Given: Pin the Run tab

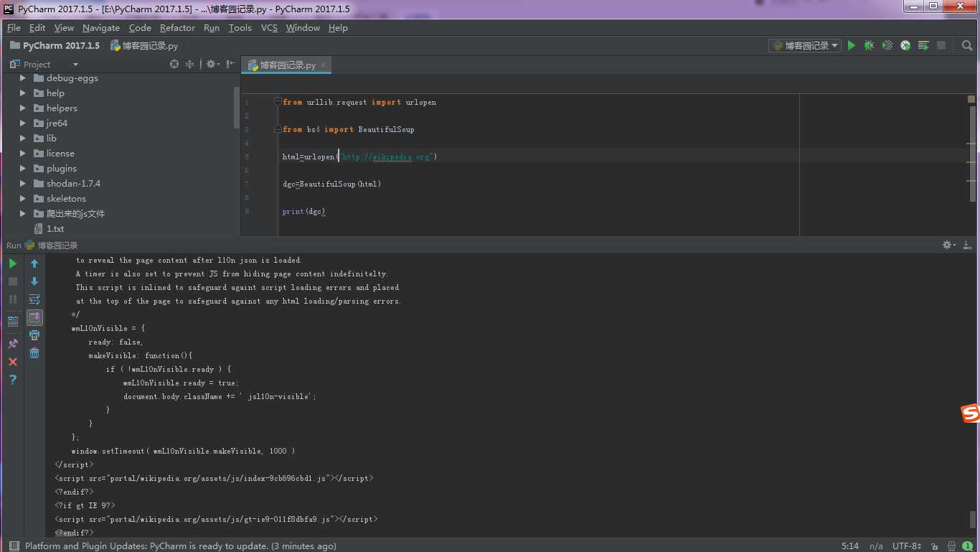Looking at the screenshot, I should [13, 344].
